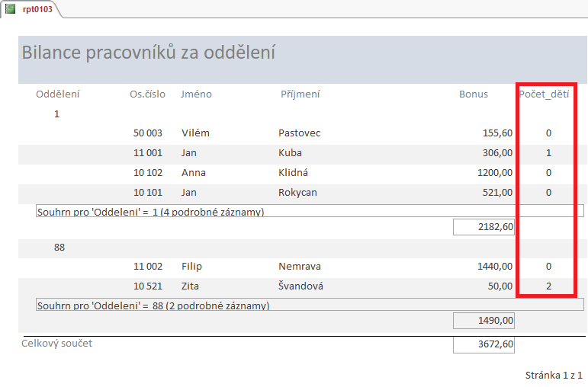Click the bonus value 1200,00

(494, 173)
